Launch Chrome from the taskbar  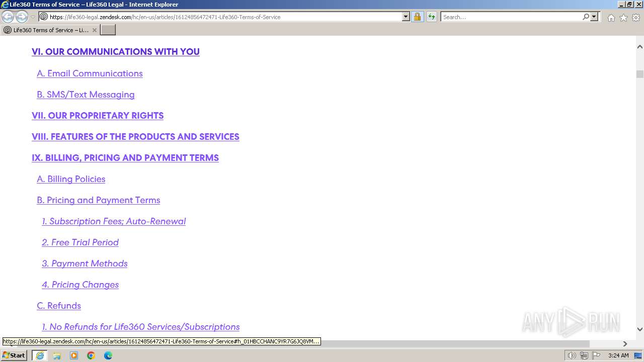click(x=91, y=355)
